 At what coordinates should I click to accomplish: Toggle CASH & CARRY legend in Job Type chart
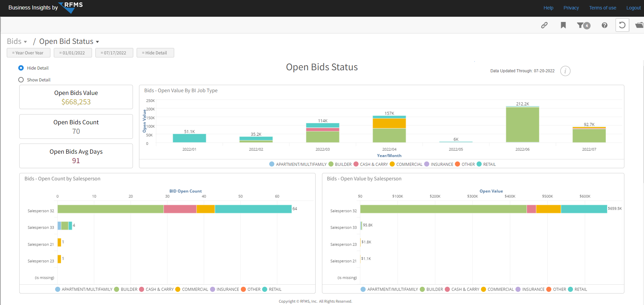371,164
